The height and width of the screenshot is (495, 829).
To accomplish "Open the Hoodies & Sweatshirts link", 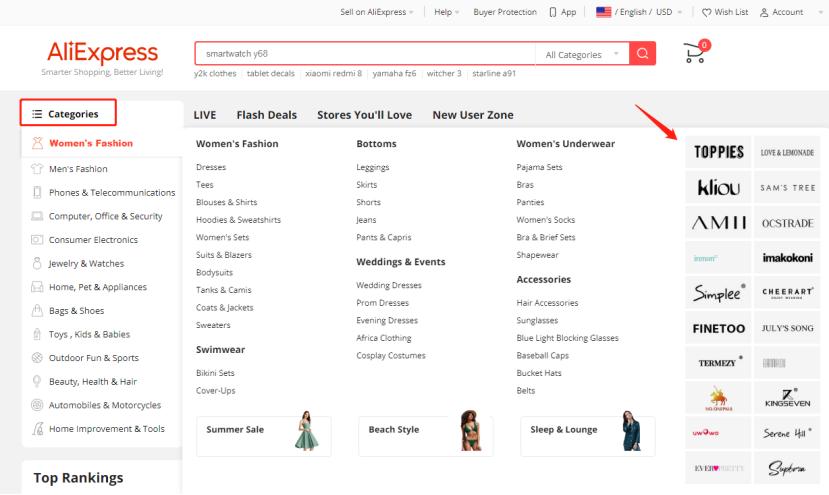I will [x=238, y=220].
